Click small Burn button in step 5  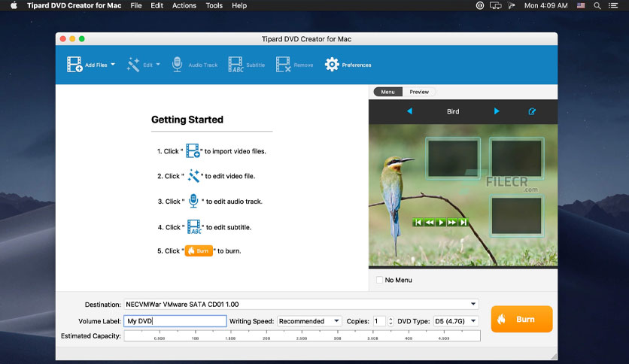pyautogui.click(x=199, y=251)
